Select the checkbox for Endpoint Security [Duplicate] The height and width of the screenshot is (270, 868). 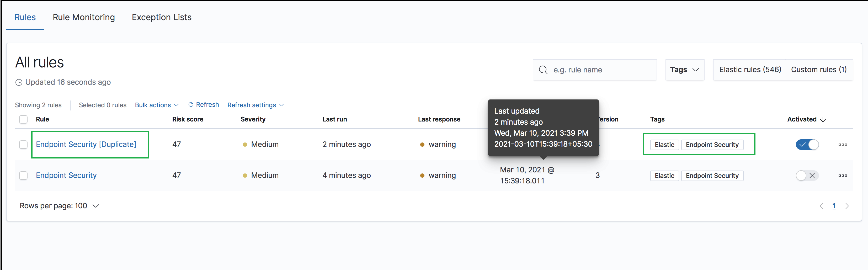coord(23,144)
